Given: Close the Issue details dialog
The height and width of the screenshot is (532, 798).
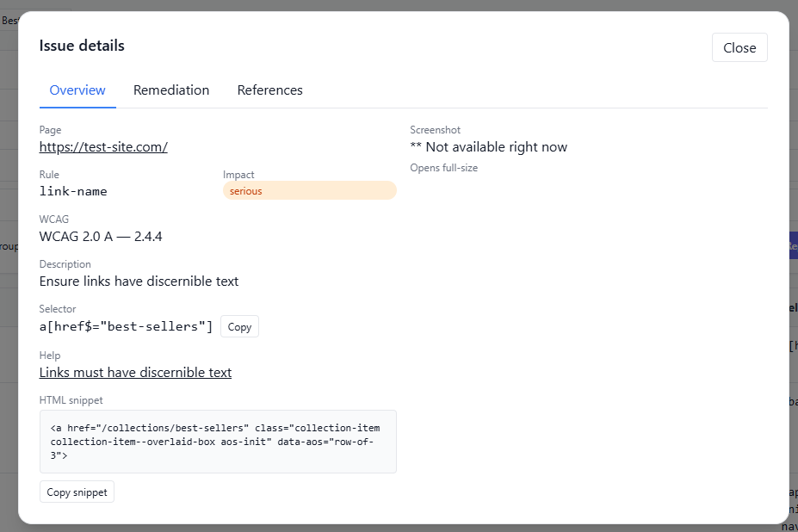Looking at the screenshot, I should pyautogui.click(x=739, y=48).
